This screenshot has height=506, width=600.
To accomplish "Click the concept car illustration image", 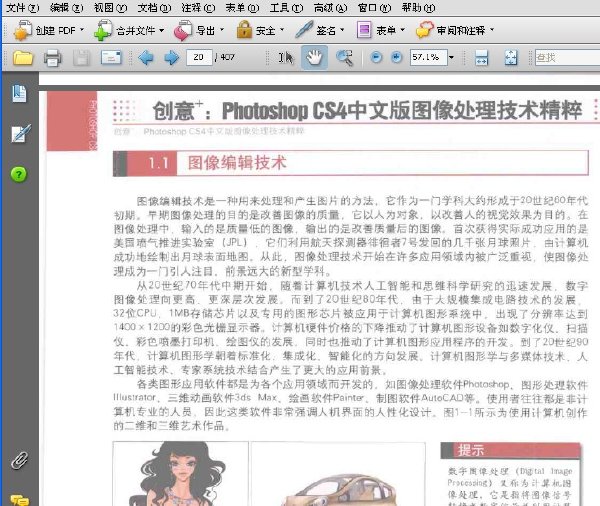I will pos(338,473).
